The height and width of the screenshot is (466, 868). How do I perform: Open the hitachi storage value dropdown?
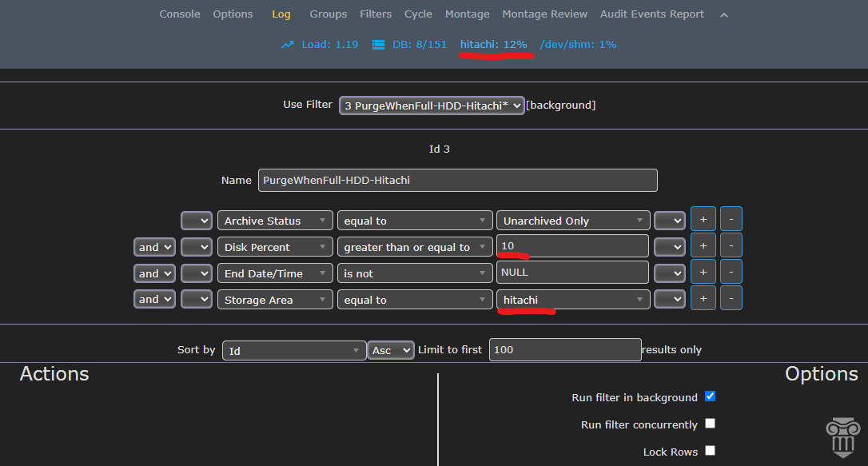[x=573, y=300]
